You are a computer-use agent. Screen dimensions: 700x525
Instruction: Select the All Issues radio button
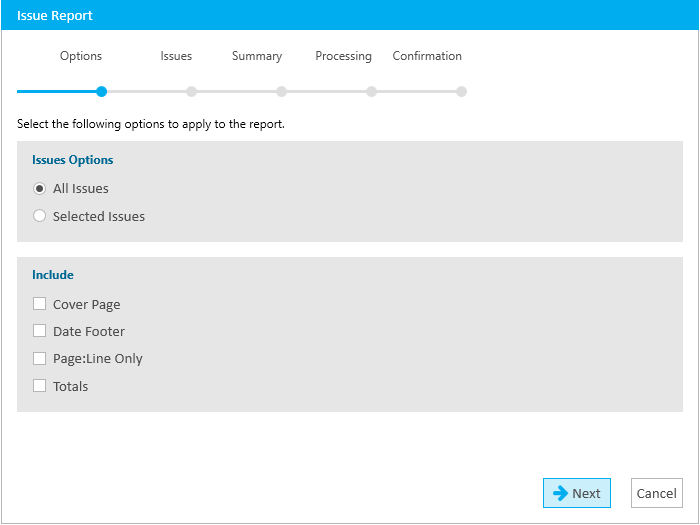pos(39,189)
